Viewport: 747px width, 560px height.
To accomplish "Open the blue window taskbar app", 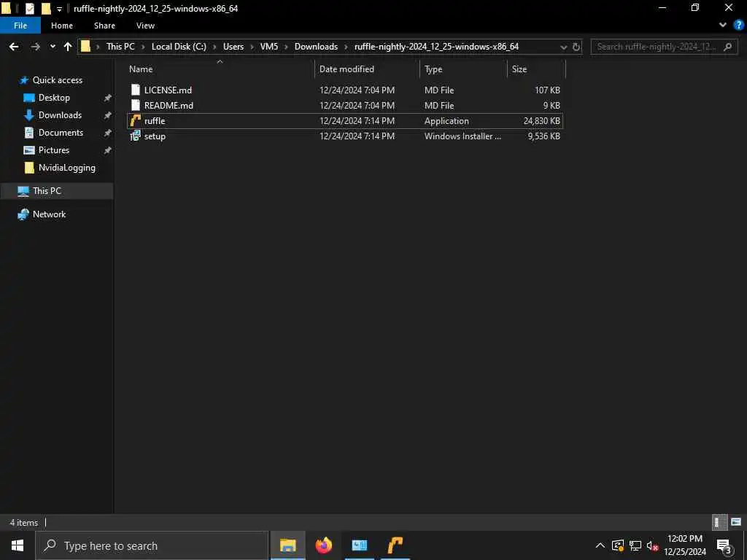I will (359, 545).
